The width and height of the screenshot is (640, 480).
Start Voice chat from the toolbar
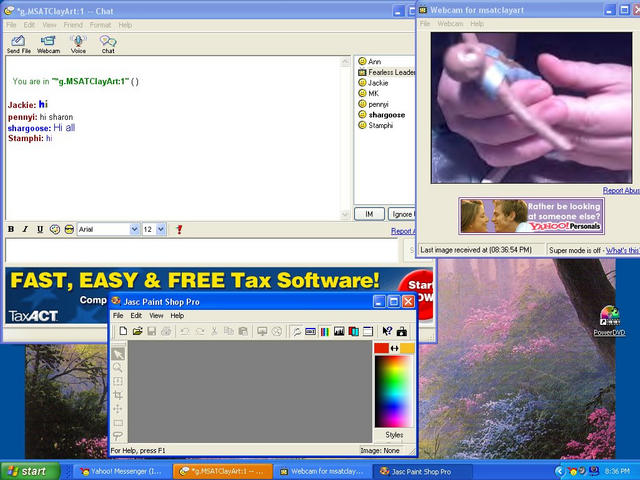pos(78,44)
